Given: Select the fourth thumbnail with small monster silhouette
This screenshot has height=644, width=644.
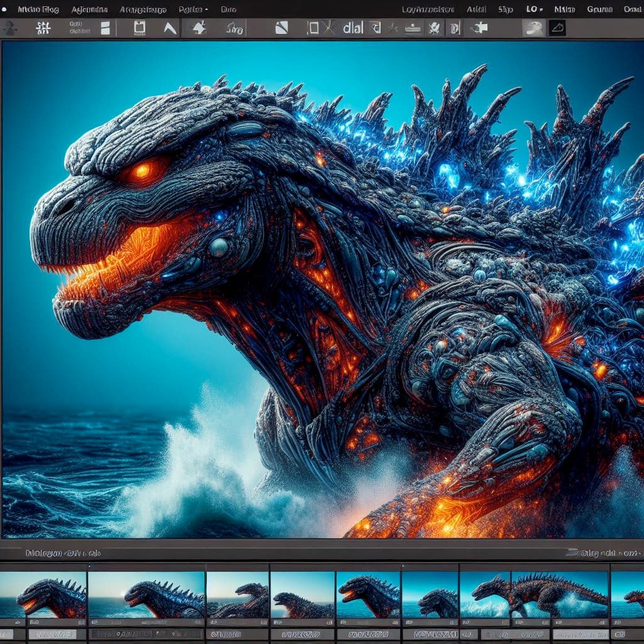Looking at the screenshot, I should (303, 595).
